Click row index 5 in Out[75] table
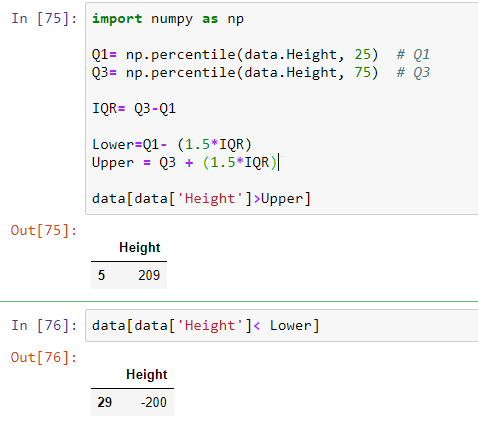Viewport: 478px width, 426px height. click(101, 275)
